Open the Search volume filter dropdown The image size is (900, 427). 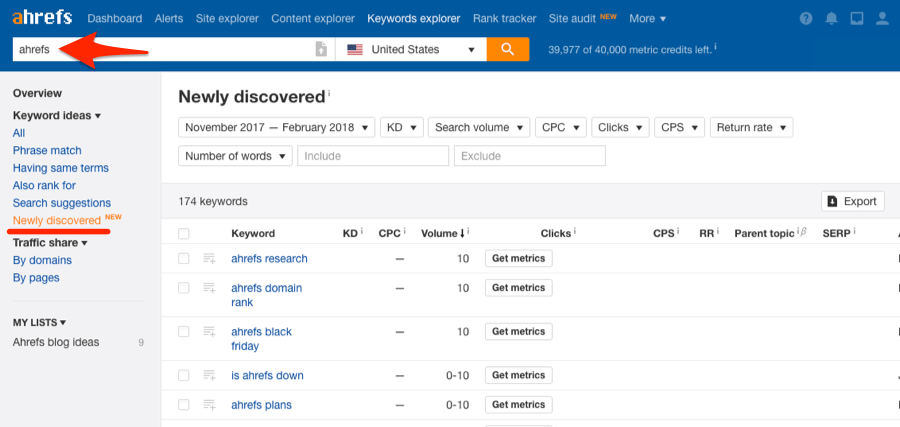(479, 127)
